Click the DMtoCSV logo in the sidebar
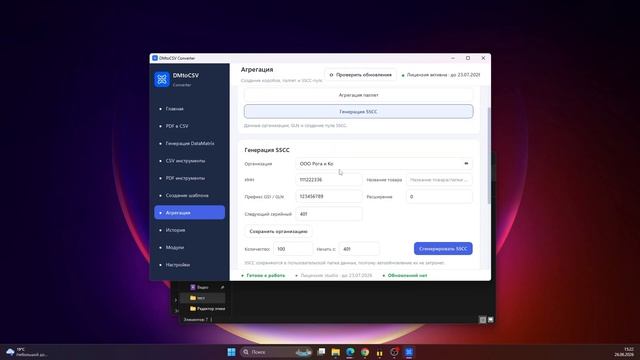The width and height of the screenshot is (640, 360). tap(162, 79)
